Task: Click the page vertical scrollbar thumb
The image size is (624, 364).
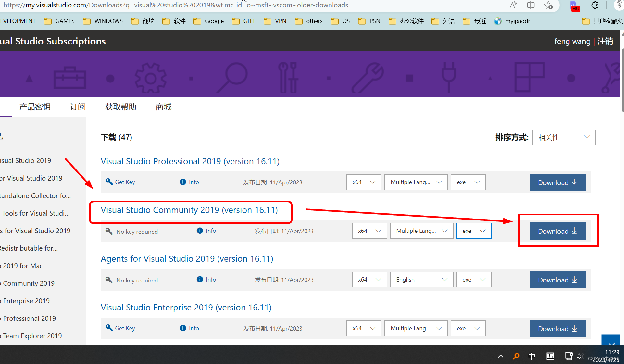Action: pyautogui.click(x=622, y=80)
